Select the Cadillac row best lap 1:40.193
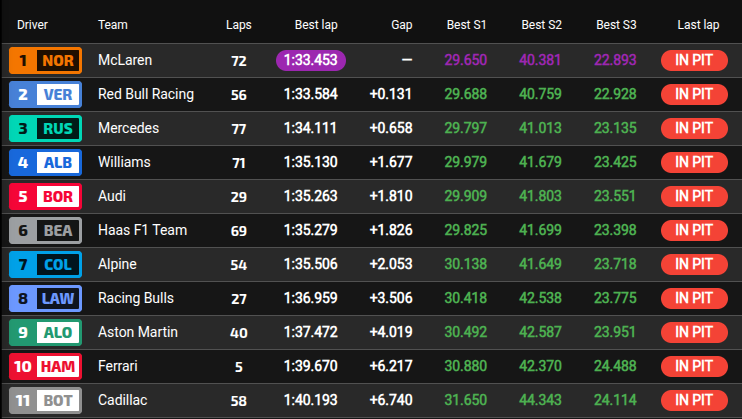 click(x=310, y=400)
